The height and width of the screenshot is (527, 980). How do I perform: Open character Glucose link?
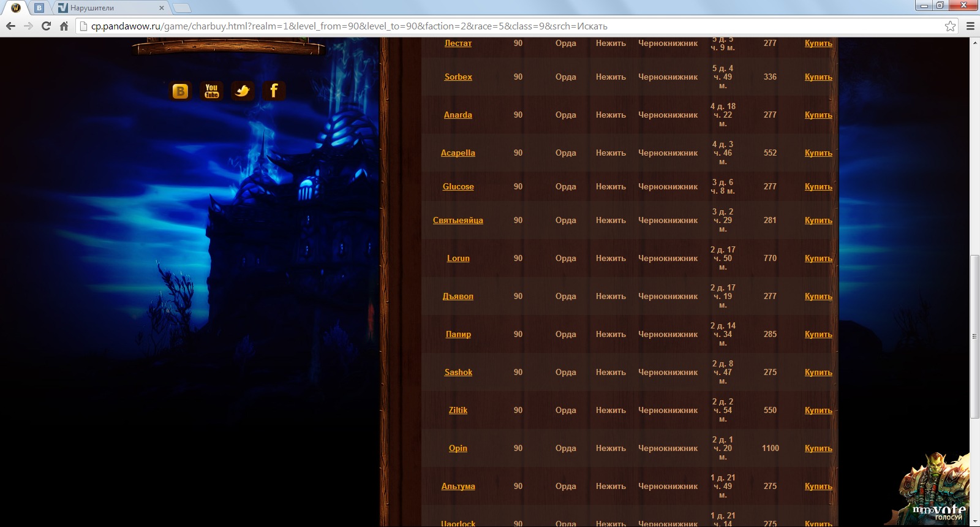point(458,186)
